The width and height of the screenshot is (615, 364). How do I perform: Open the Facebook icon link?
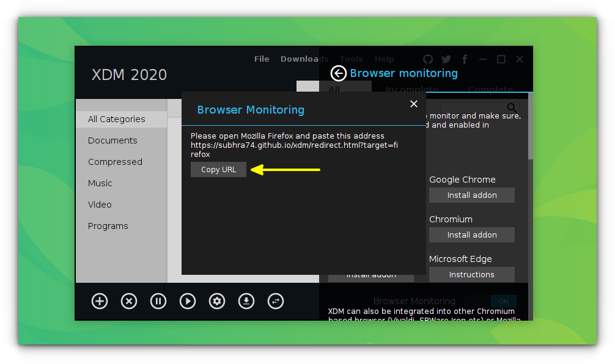(x=465, y=59)
